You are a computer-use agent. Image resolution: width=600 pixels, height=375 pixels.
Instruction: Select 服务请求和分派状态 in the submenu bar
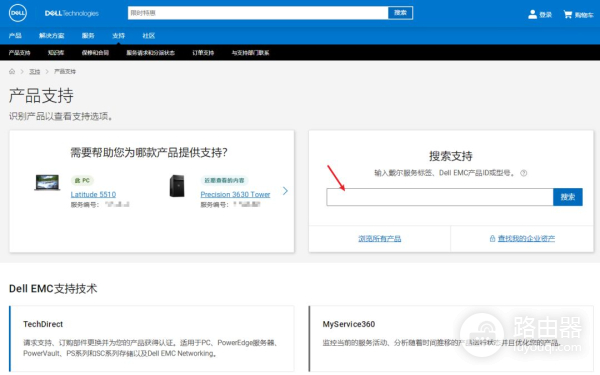point(151,53)
